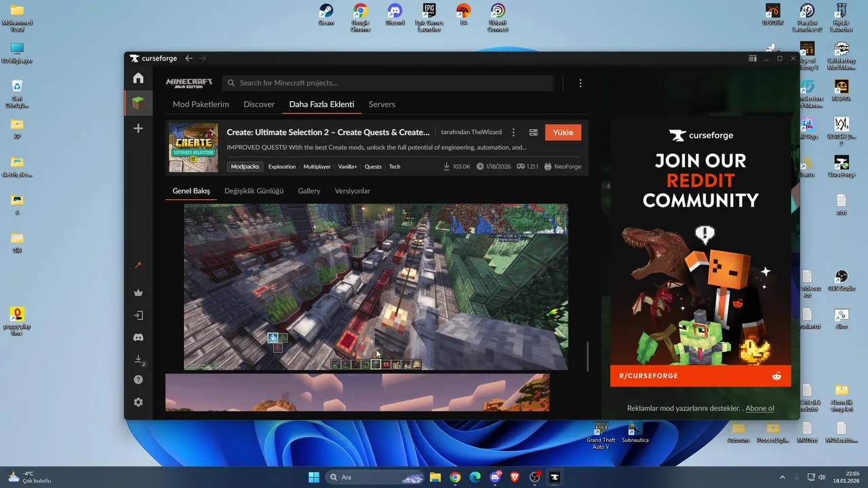This screenshot has height=488, width=868.
Task: Click the R/CURSEFORGE banner button
Action: 701,375
